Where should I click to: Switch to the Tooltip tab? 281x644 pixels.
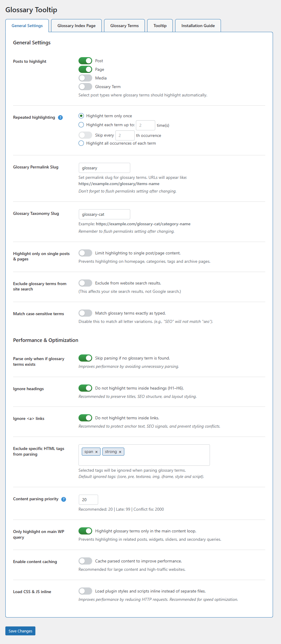point(160,26)
